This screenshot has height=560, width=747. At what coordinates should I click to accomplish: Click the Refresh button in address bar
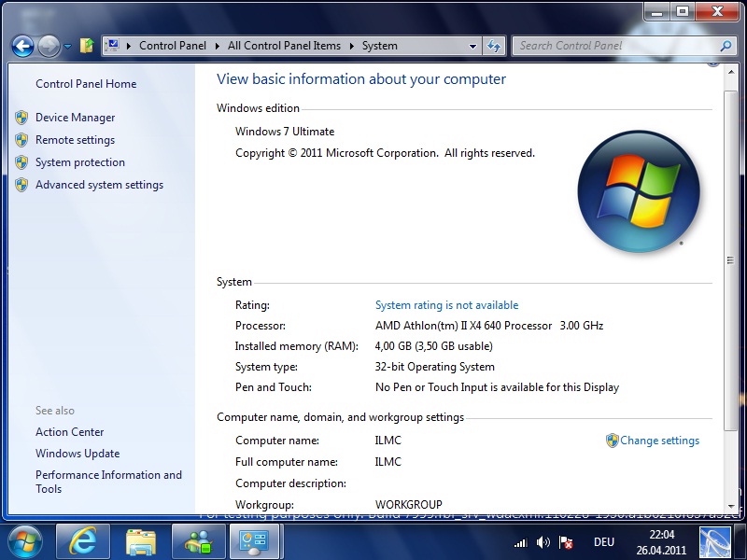click(494, 46)
